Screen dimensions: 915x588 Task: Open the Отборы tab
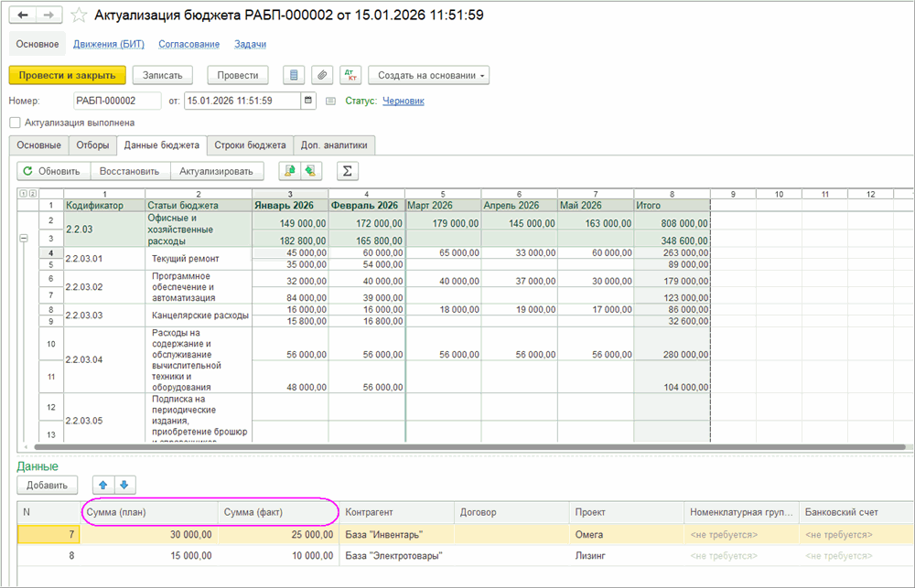click(x=92, y=145)
